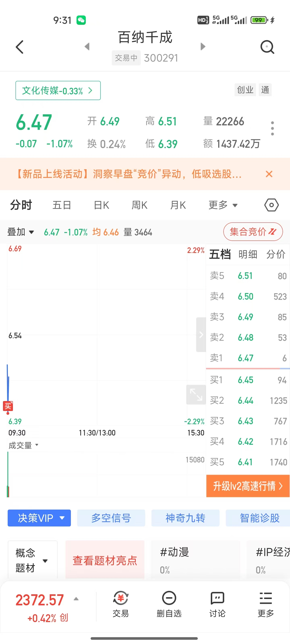This screenshot has height=644, width=290.
Task: Tap the stock title 百纳千成
Action: tap(145, 37)
